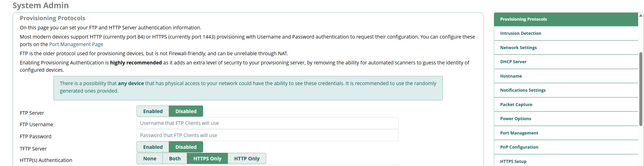This screenshot has height=166, width=644.
Task: Open the Hostname settings page
Action: [511, 76]
